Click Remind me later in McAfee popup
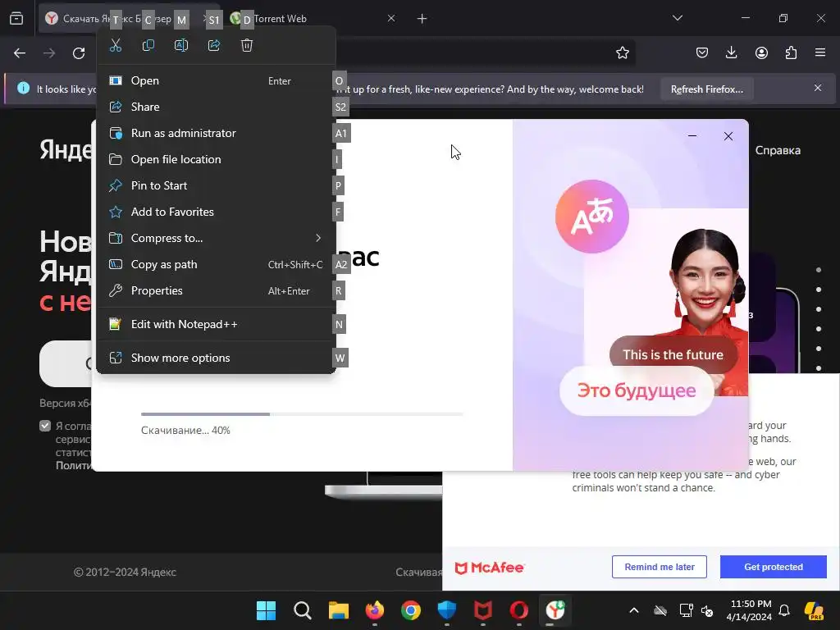Viewport: 840px width, 630px height. click(659, 567)
